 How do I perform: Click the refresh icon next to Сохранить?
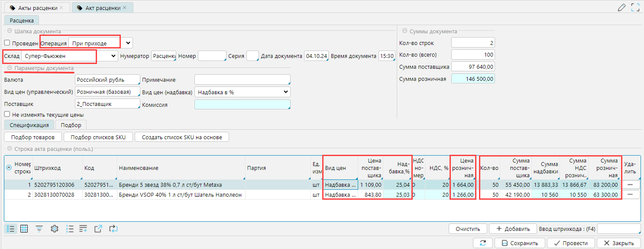click(x=483, y=243)
